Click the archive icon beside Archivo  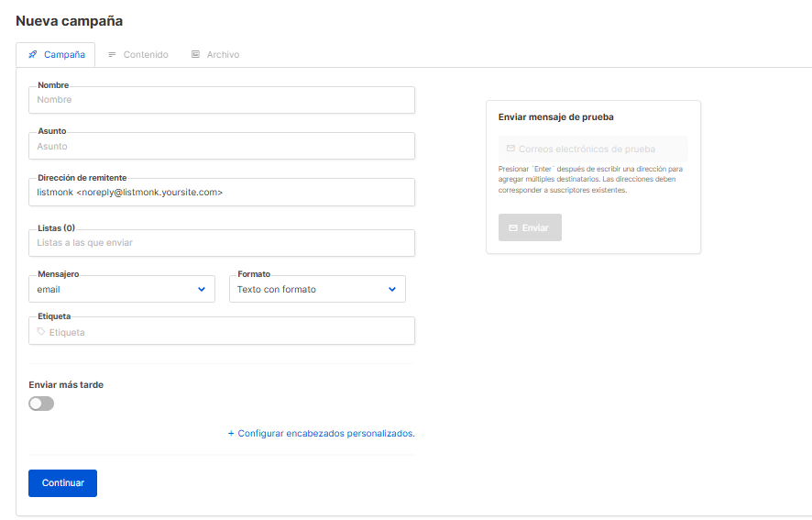pos(195,55)
